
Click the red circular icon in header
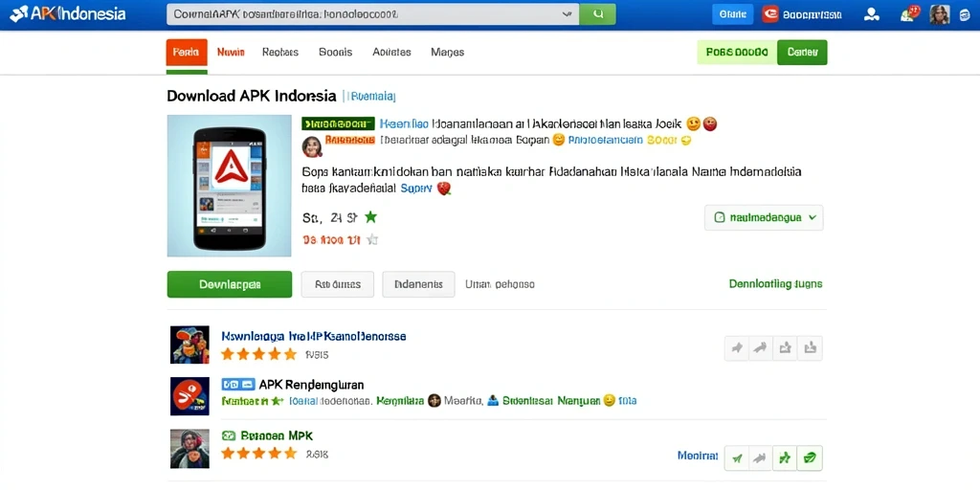click(x=770, y=13)
